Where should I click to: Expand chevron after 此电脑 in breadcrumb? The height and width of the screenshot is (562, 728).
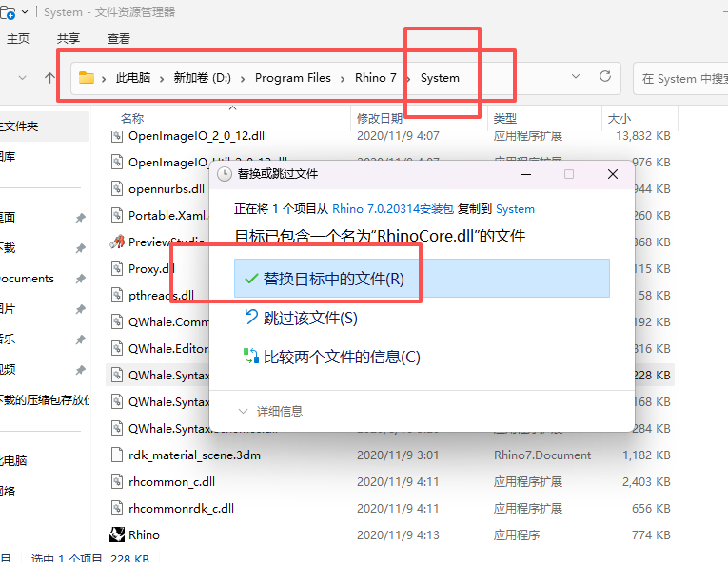click(162, 79)
